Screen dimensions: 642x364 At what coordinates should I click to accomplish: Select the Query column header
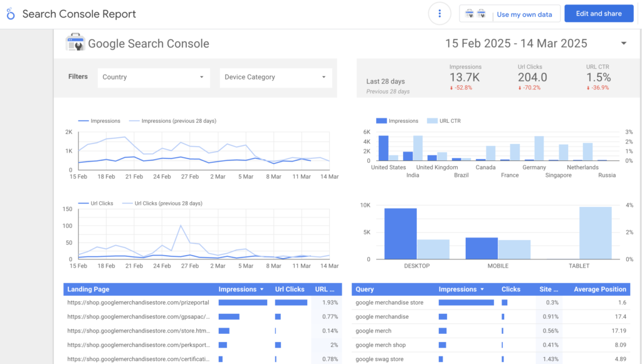pyautogui.click(x=365, y=289)
